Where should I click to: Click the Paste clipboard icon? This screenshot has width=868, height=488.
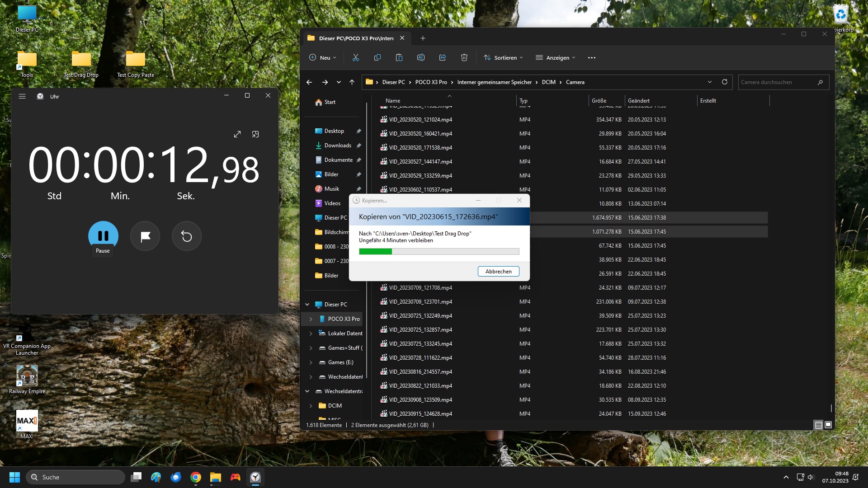click(399, 57)
